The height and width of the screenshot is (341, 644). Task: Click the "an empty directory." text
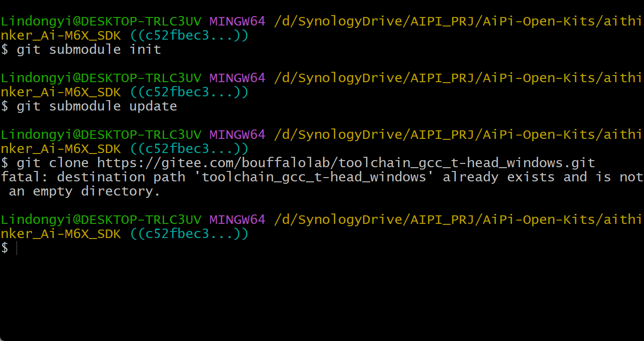[x=85, y=191]
